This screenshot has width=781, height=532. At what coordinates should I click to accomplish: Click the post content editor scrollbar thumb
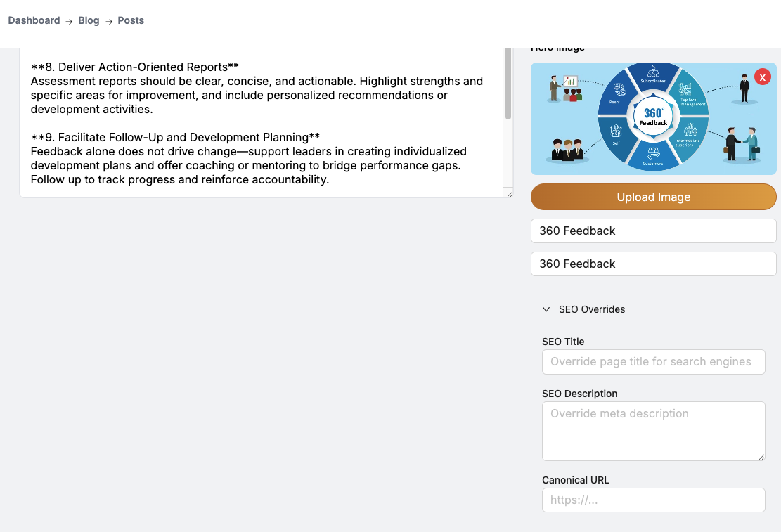tap(508, 84)
